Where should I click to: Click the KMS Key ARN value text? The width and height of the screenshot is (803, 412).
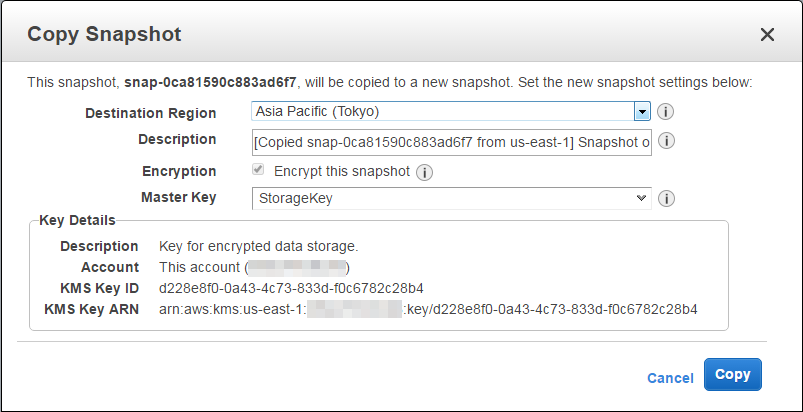(x=428, y=309)
